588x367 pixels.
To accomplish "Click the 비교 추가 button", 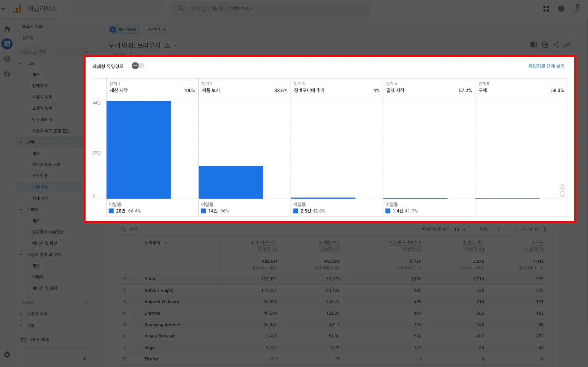I will pos(157,29).
